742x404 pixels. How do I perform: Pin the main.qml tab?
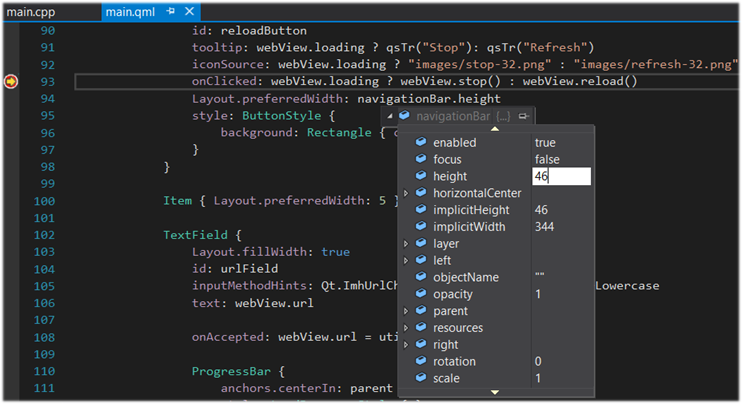click(171, 12)
